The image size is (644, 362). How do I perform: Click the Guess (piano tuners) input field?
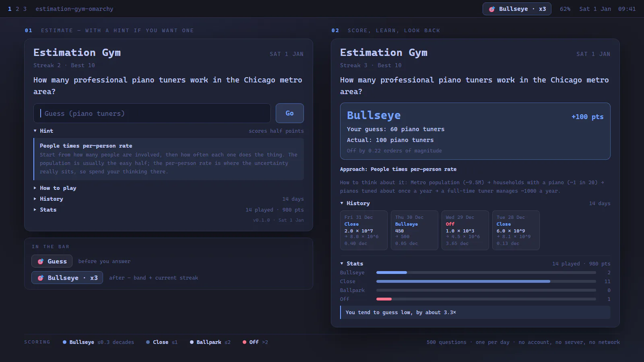152,113
